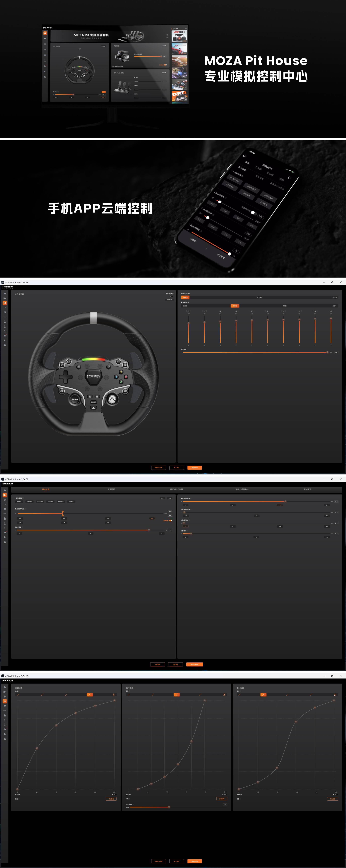Image resolution: width=346 pixels, height=868 pixels.
Task: Toggle reverse direction switch in 刹车设置 panel
Action: pos(226,795)
